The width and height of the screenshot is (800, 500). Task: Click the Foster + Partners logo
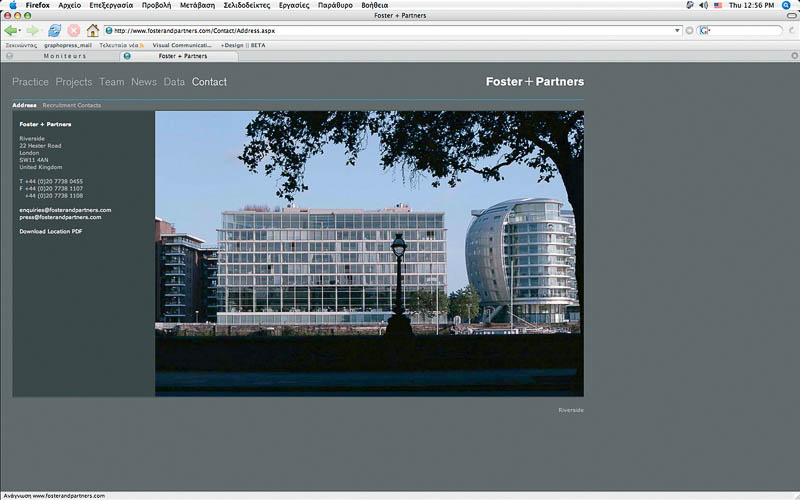(535, 82)
